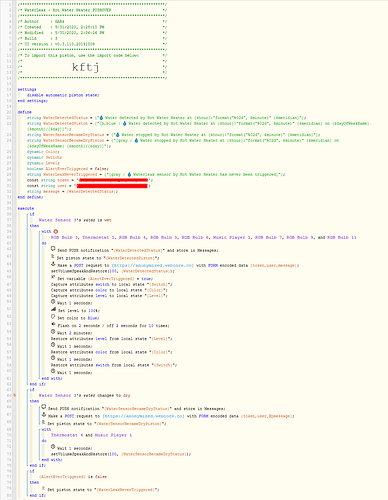Click the redacted user value field
388x500 pixels.
(112, 186)
